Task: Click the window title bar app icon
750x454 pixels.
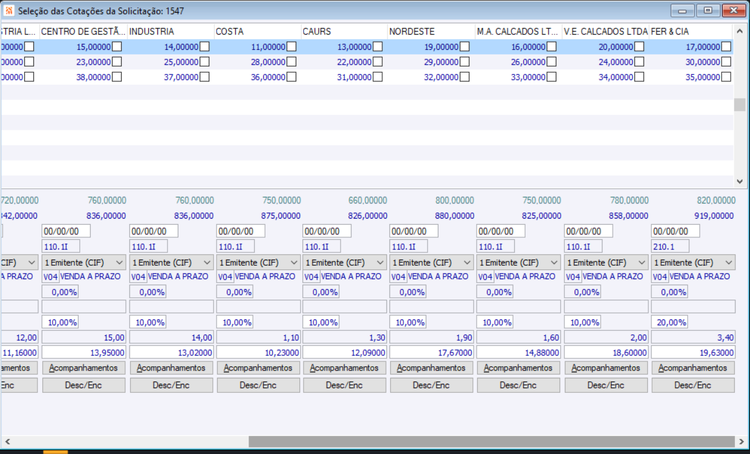Action: pyautogui.click(x=9, y=11)
